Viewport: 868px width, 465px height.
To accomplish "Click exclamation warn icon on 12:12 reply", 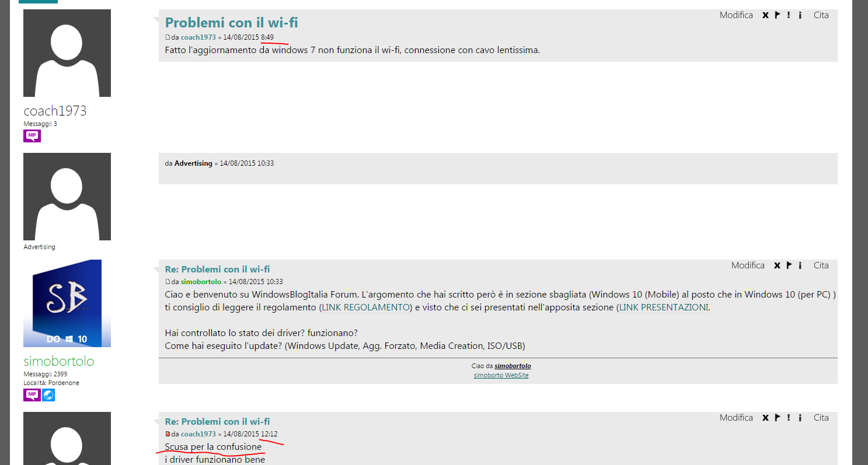I will 789,418.
